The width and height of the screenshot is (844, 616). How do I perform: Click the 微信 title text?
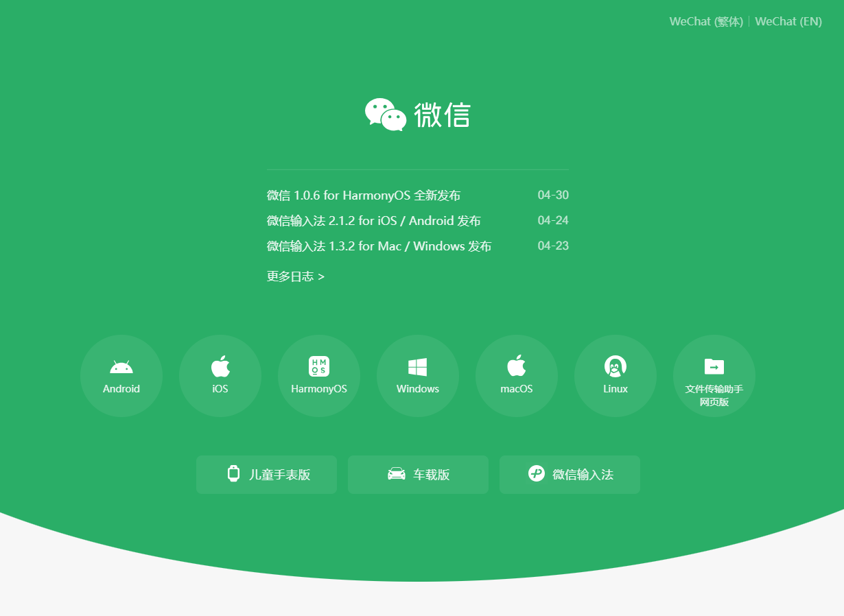click(x=442, y=115)
